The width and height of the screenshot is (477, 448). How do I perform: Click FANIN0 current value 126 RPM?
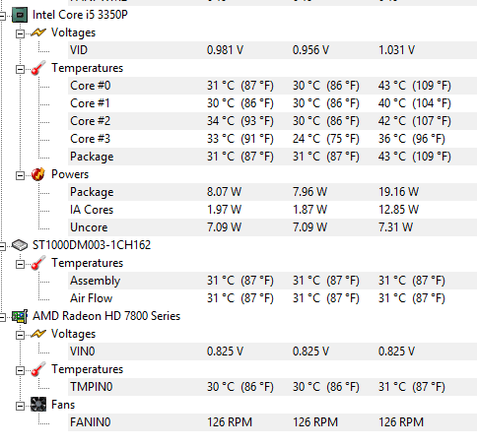point(230,422)
